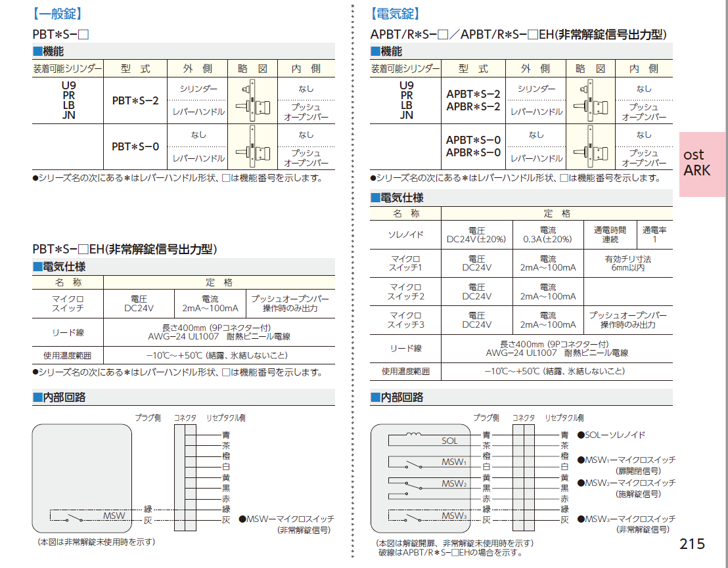Screen dimensions: 728x568
Task: Click the 【一般錠】 section heading
Action: tap(58, 13)
